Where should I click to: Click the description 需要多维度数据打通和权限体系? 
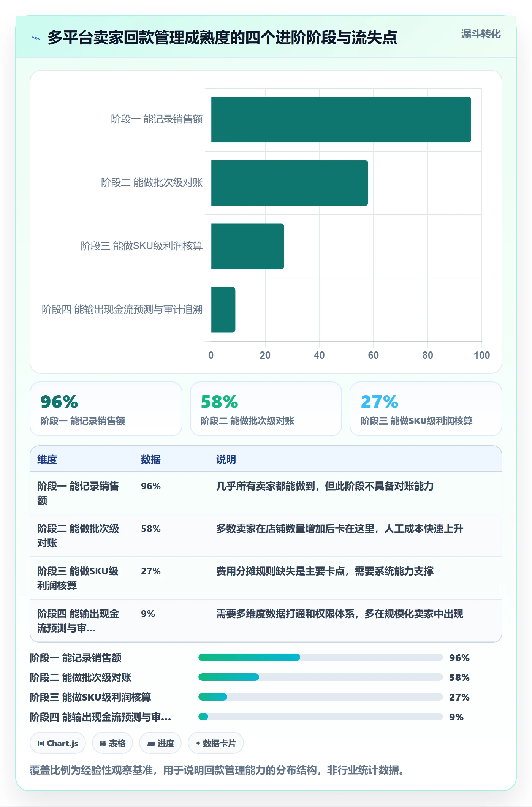pyautogui.click(x=340, y=614)
